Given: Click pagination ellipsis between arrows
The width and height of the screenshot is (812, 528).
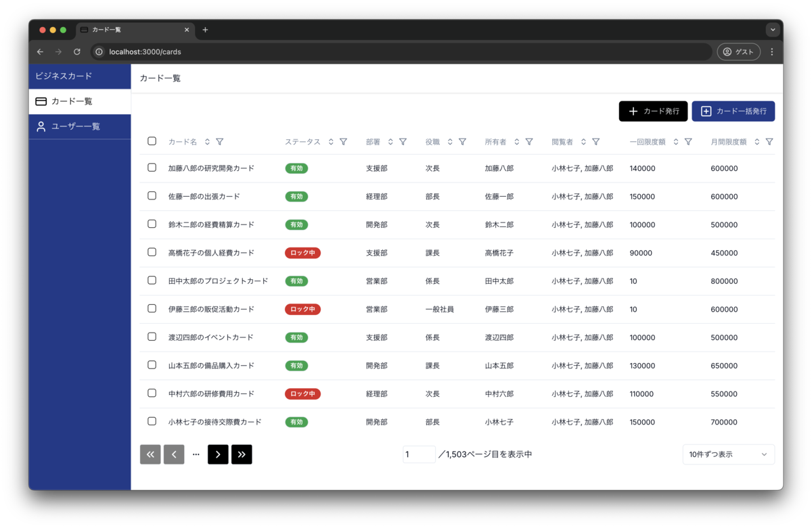Looking at the screenshot, I should pyautogui.click(x=196, y=454).
